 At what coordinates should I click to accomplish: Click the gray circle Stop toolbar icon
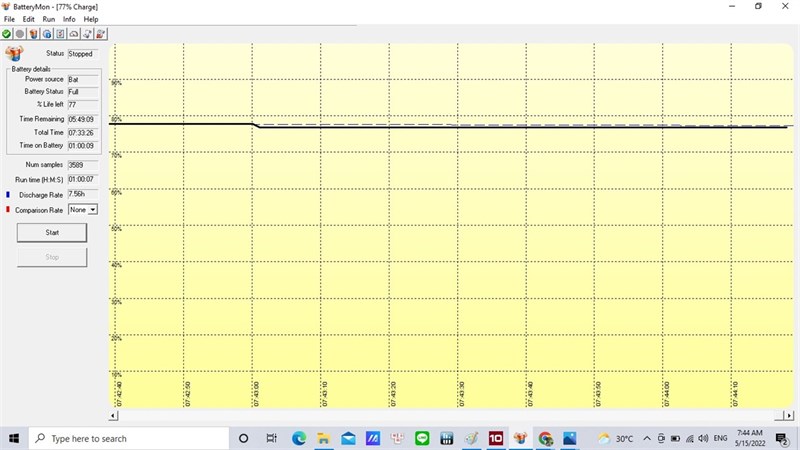click(x=19, y=34)
